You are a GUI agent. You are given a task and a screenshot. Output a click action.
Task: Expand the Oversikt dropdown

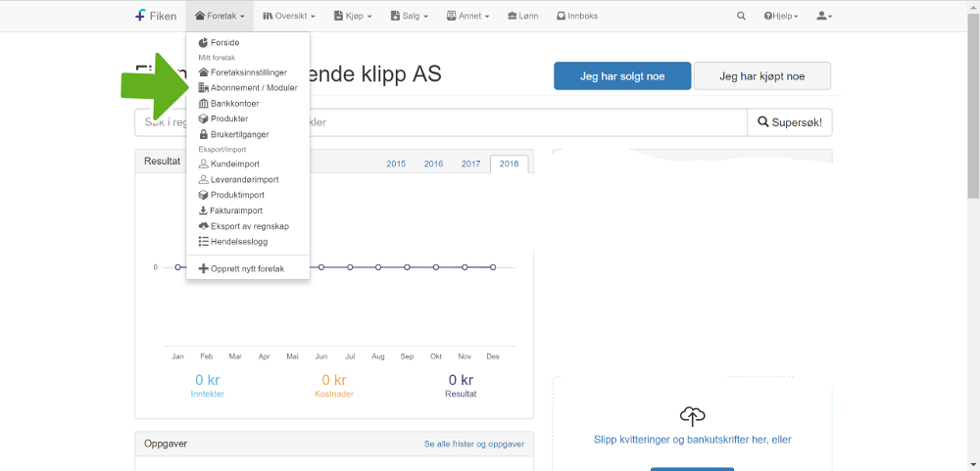pyautogui.click(x=289, y=16)
